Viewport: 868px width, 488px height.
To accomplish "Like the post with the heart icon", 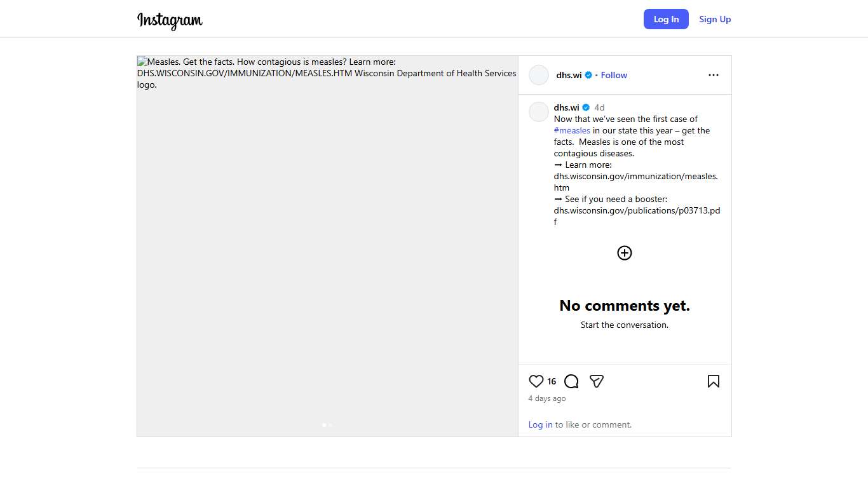I will click(536, 381).
